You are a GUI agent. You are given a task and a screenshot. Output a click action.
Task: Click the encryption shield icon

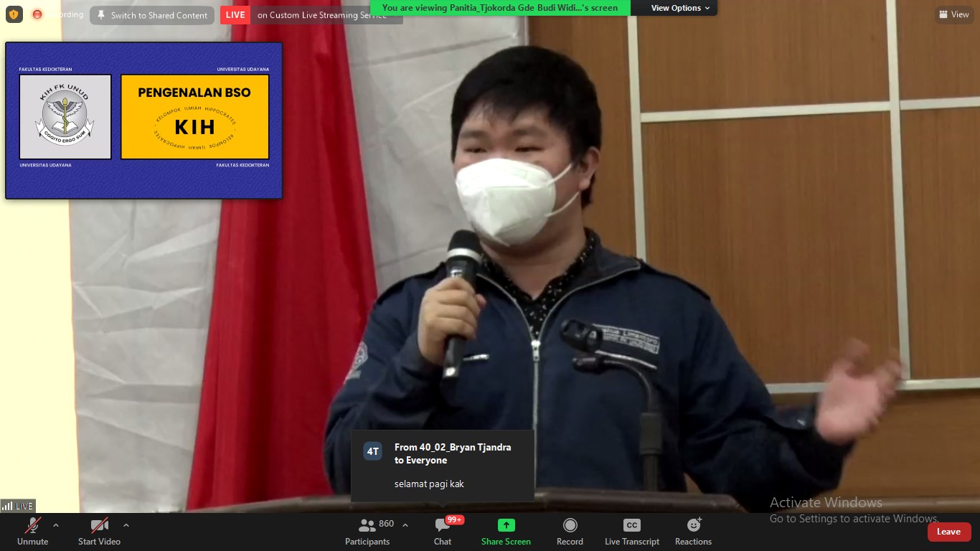(x=14, y=14)
